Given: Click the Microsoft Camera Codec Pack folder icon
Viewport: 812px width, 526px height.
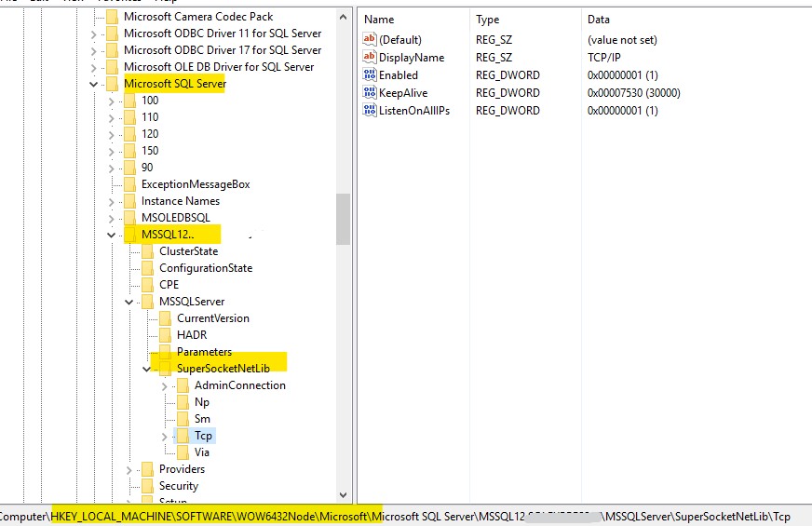Looking at the screenshot, I should pos(112,17).
